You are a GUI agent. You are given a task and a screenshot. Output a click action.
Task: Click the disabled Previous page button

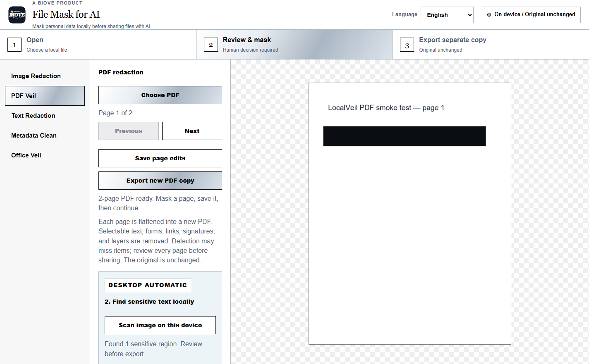coord(129,131)
